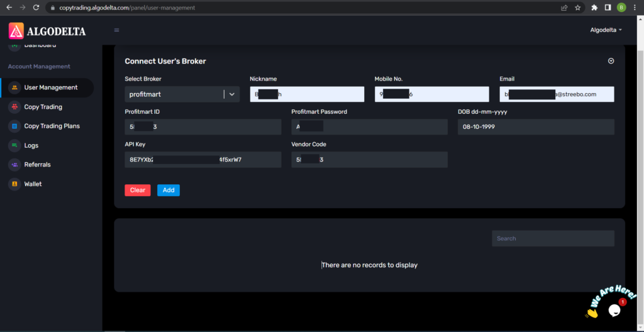The width and height of the screenshot is (644, 332).
Task: Click the red Clear button
Action: tap(138, 191)
